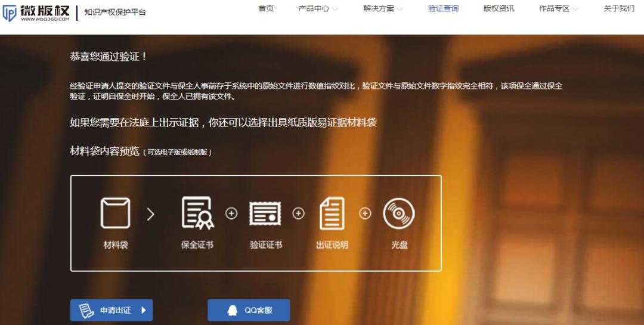Go to 版权资讯 page
The height and width of the screenshot is (325, 644).
[499, 8]
